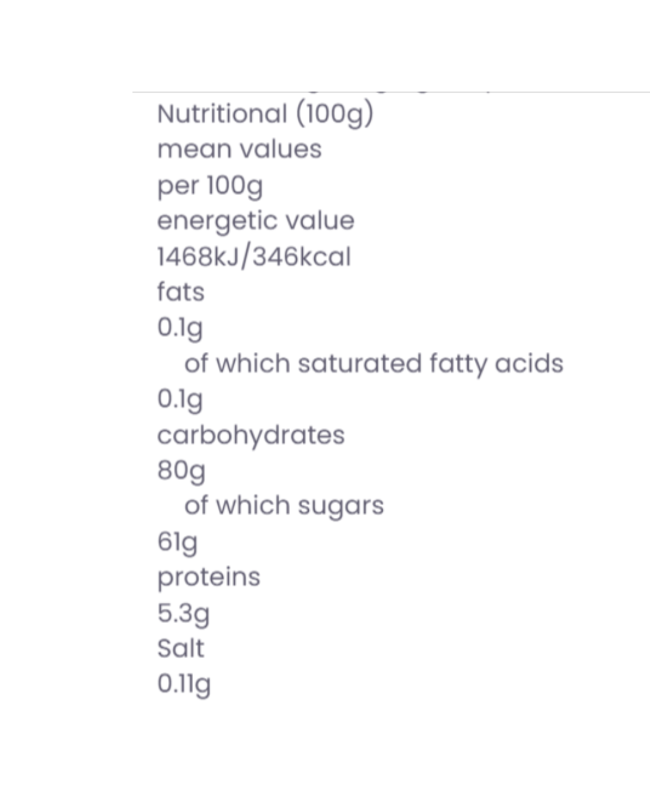Click the 61g sugars value
This screenshot has width=650, height=812.
tap(177, 541)
